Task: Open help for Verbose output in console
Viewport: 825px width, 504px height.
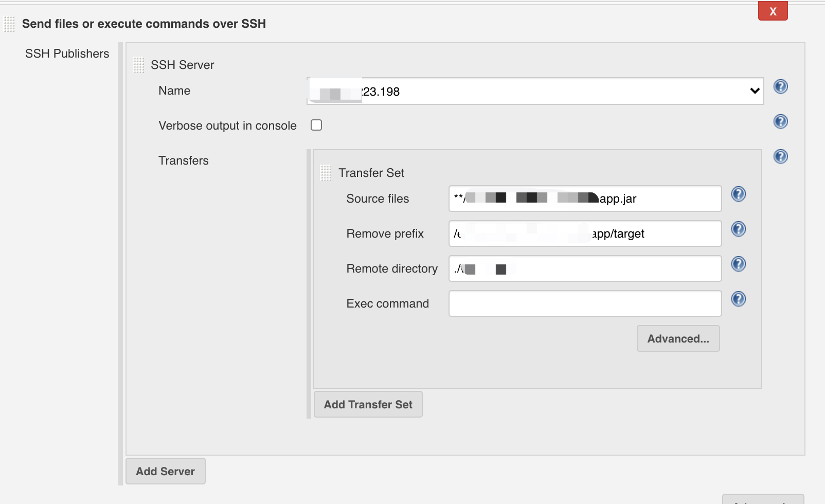Action: click(x=780, y=121)
